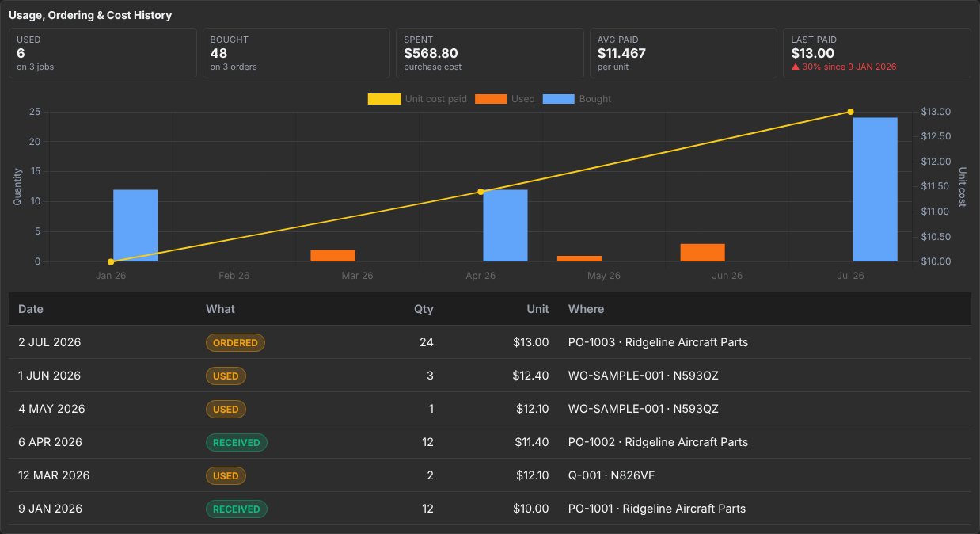Open WO-SAMPLE-001 · N593QZ in the 1 JUN row
Image resolution: width=980 pixels, height=534 pixels.
(644, 376)
